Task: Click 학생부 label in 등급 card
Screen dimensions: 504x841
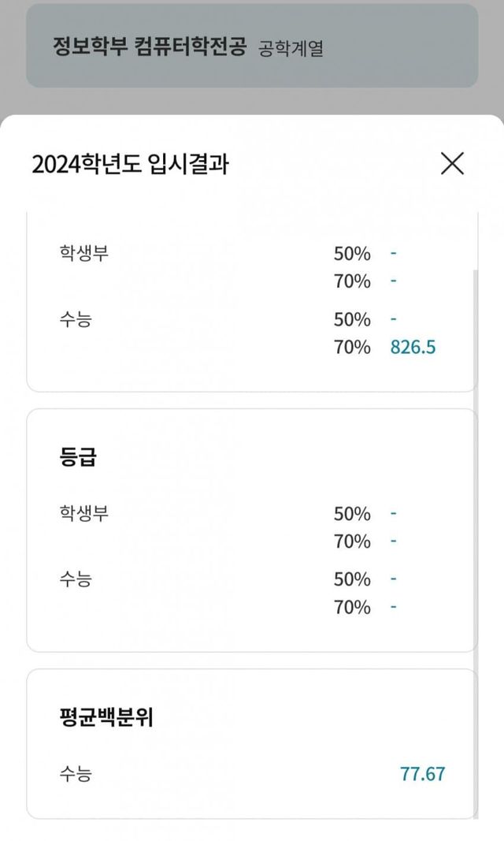Action: click(83, 514)
